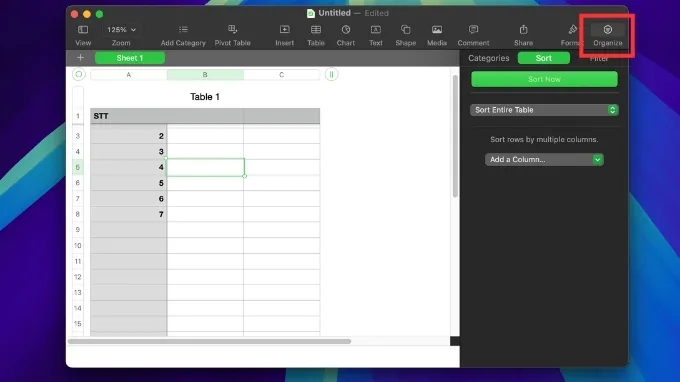The width and height of the screenshot is (680, 382).
Task: Select column B header
Action: coord(205,75)
